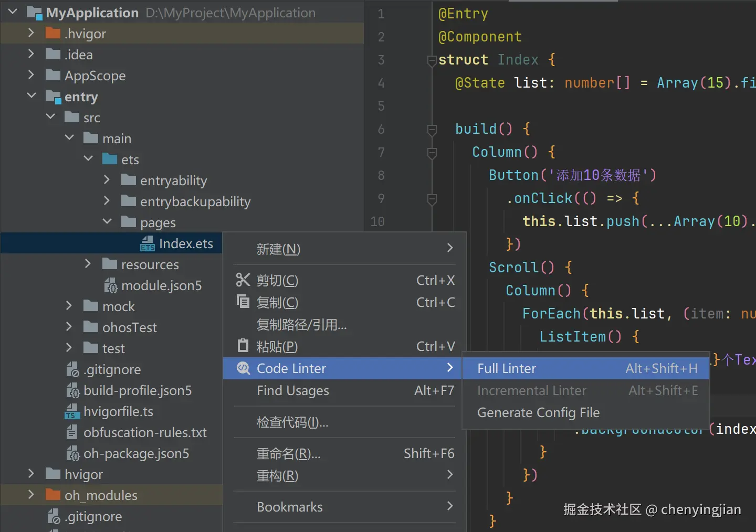Expand the oh_modules folder
756x532 pixels.
tap(31, 495)
